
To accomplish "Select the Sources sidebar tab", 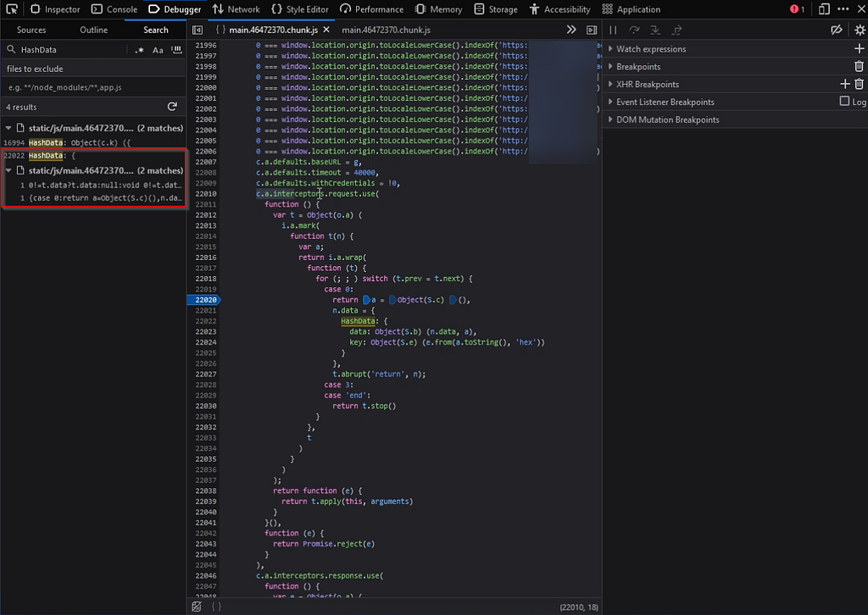I will point(31,30).
